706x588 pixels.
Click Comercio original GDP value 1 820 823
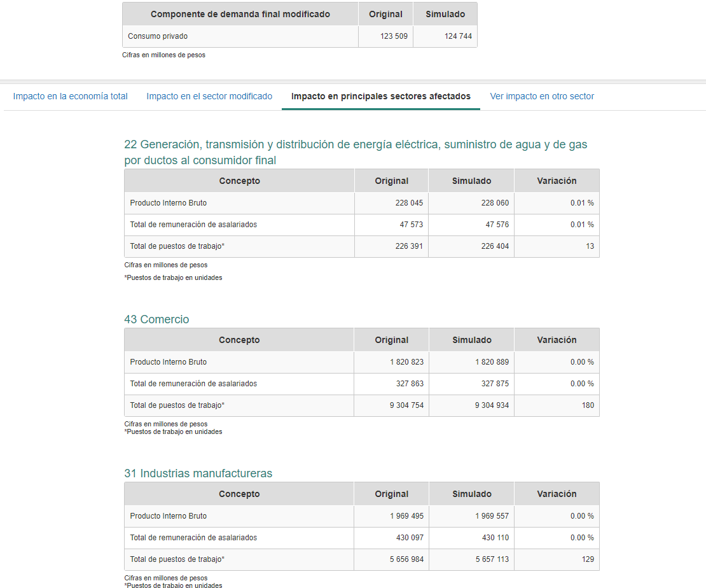click(406, 362)
